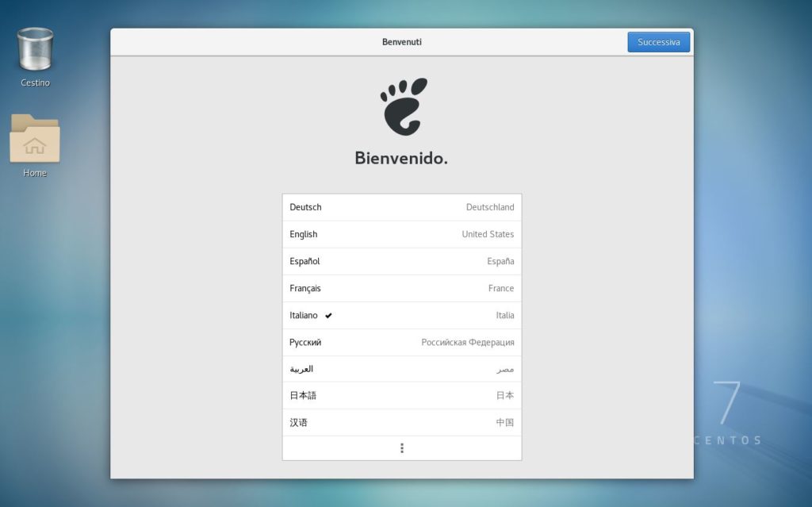Viewport: 812px width, 507px height.
Task: Select the Japanese 日本語 row
Action: (402, 396)
